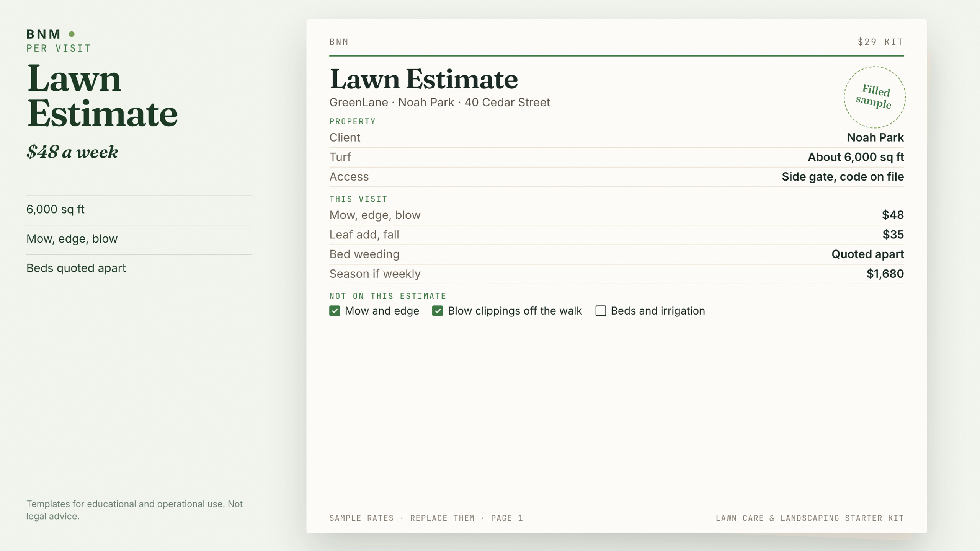The width and height of the screenshot is (980, 551).
Task: Click the THIS VISIT section heading
Action: 358,199
